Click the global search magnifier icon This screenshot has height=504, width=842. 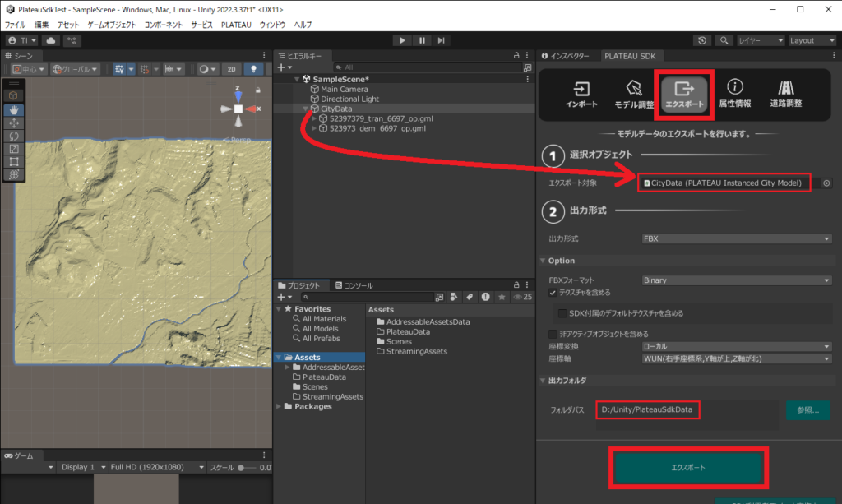click(724, 40)
